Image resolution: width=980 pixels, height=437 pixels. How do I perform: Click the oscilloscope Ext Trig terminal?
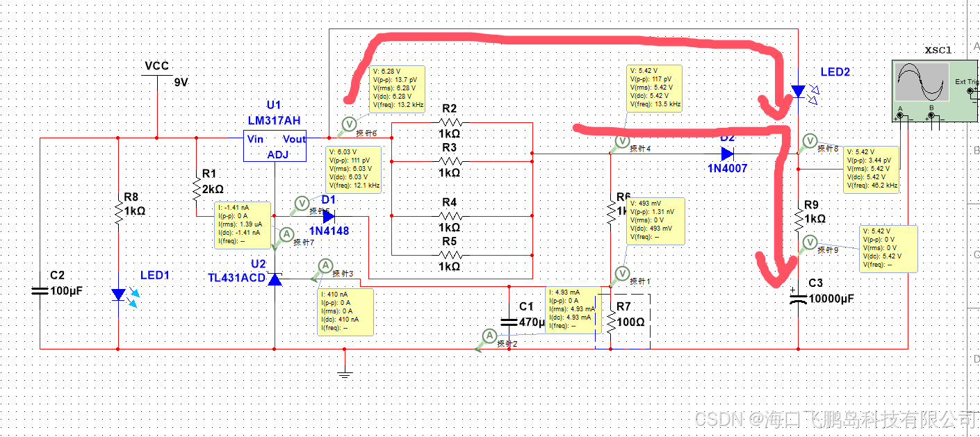tap(970, 90)
